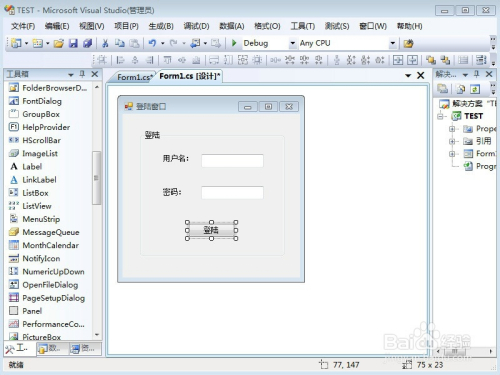This screenshot has height=375, width=500.
Task: Toggle pin on Solution Explorer panel
Action: point(477,74)
